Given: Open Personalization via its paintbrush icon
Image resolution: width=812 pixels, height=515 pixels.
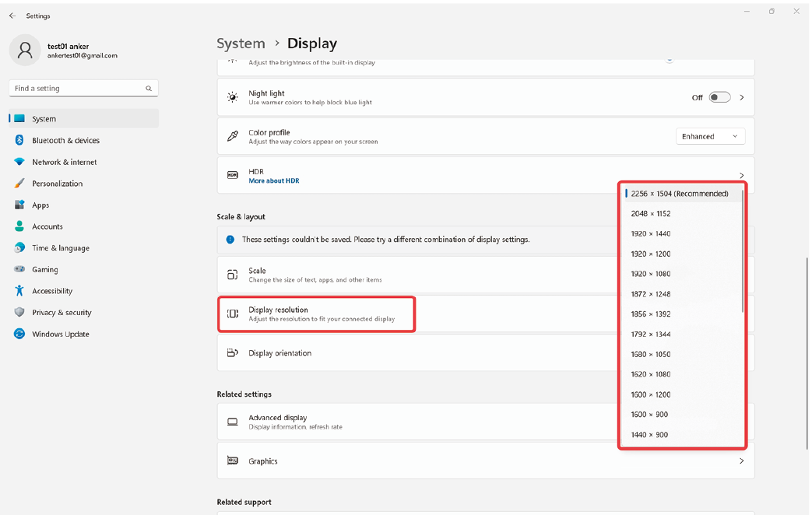Looking at the screenshot, I should (19, 184).
